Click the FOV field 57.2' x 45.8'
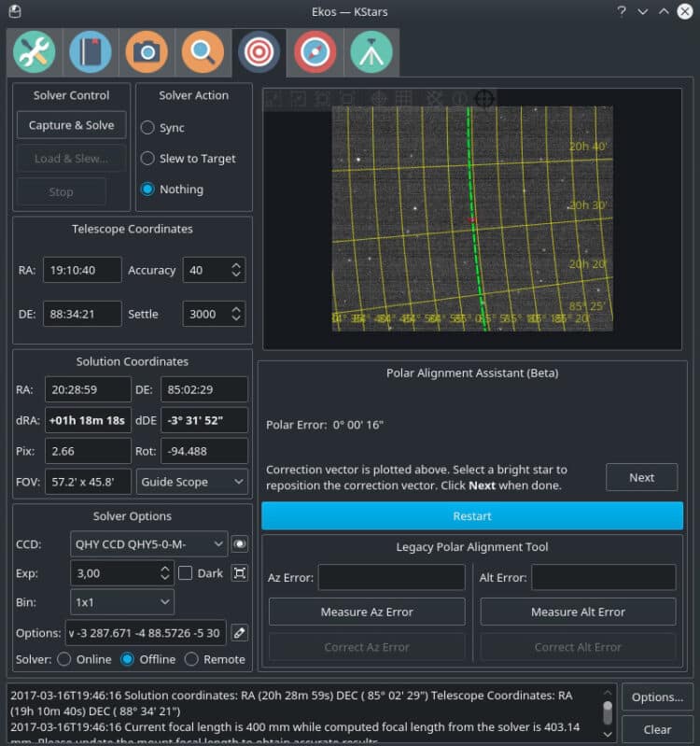 click(88, 482)
